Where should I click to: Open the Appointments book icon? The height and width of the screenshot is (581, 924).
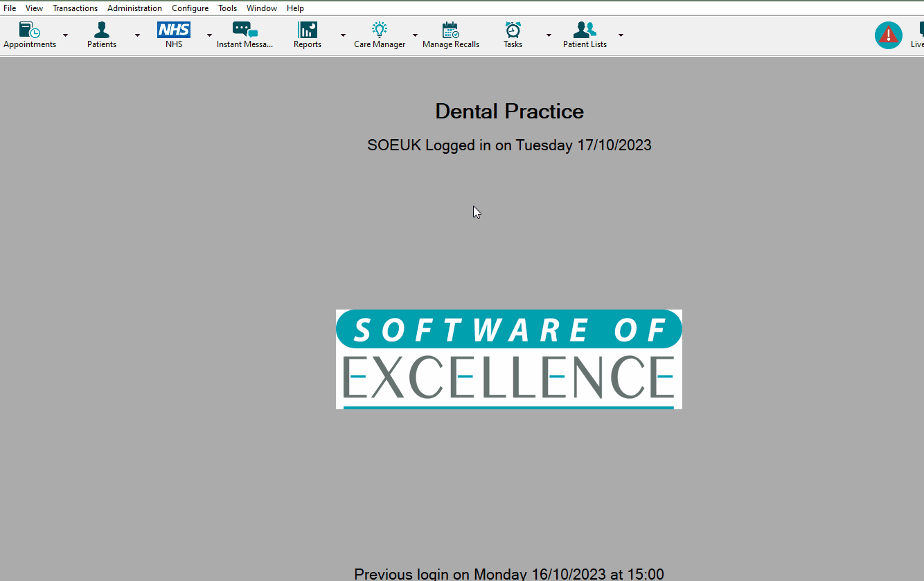(30, 30)
